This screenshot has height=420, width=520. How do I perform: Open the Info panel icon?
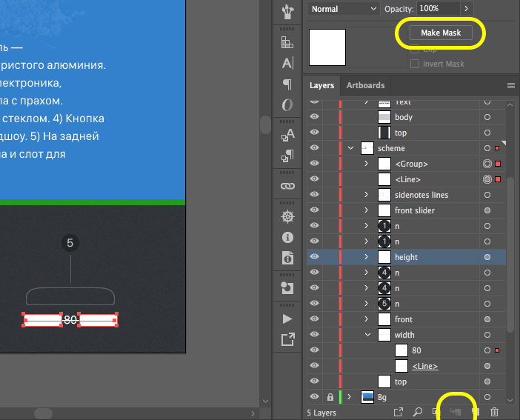[287, 237]
